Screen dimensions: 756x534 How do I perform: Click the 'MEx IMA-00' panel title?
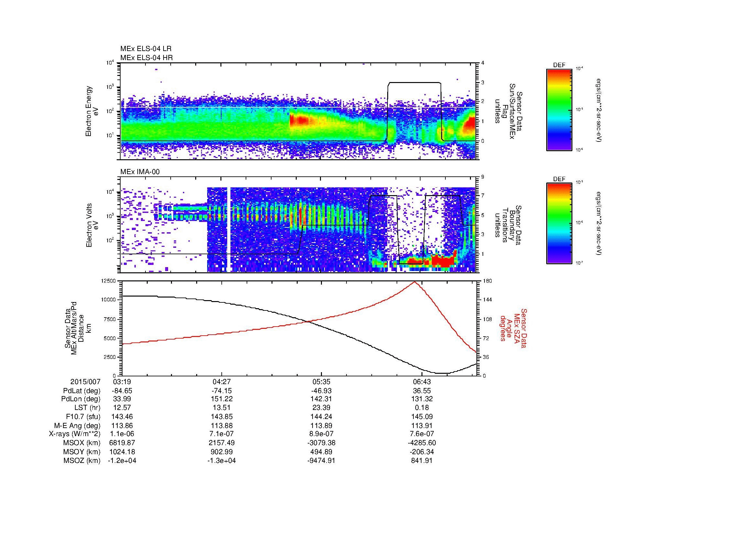pyautogui.click(x=140, y=172)
